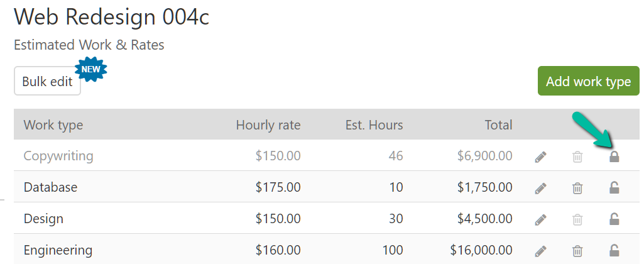Click the Bulk edit button

pyautogui.click(x=47, y=82)
